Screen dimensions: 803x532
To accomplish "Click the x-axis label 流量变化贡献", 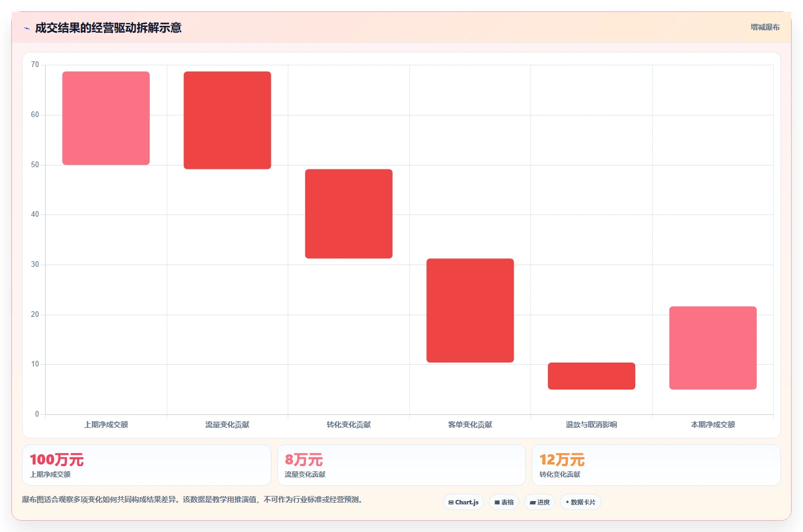I will tap(227, 424).
